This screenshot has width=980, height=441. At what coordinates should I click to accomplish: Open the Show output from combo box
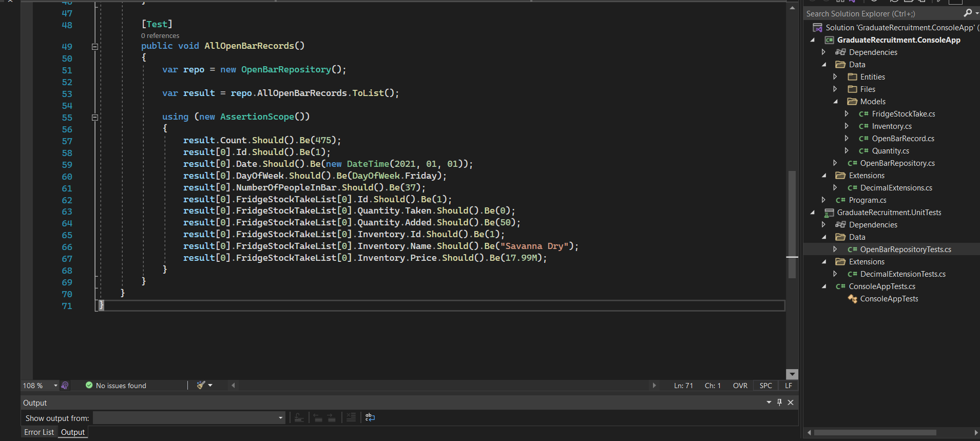point(189,418)
